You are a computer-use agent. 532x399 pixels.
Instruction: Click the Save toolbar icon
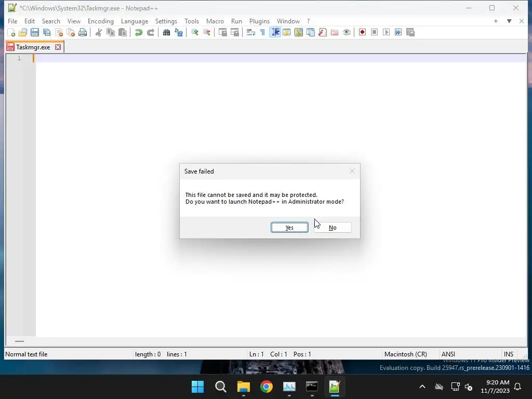click(x=35, y=32)
